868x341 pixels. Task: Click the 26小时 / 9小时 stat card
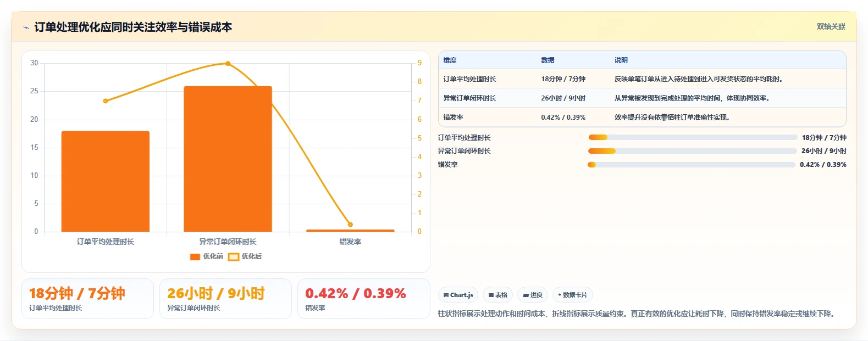pyautogui.click(x=225, y=299)
